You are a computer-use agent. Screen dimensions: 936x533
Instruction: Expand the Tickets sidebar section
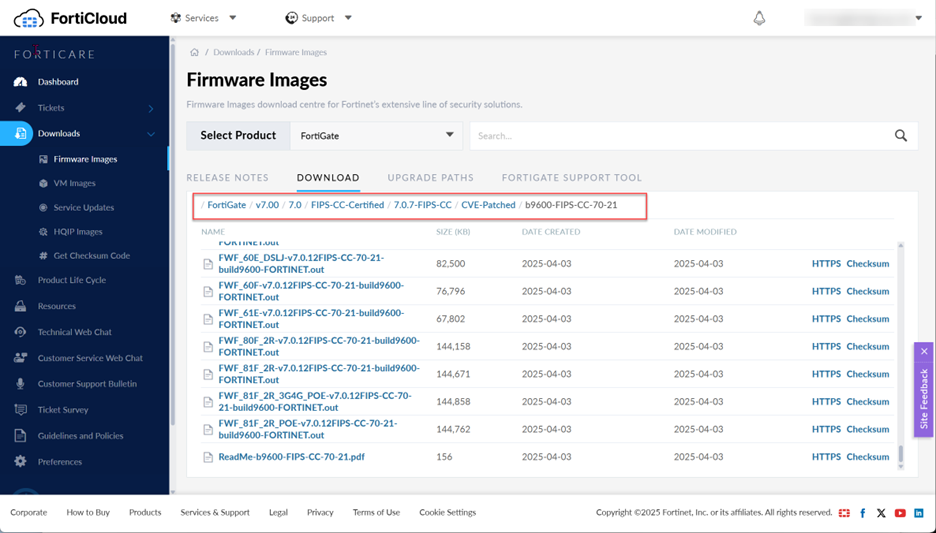(151, 108)
